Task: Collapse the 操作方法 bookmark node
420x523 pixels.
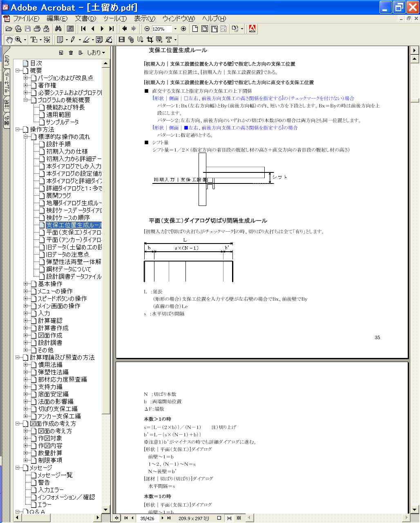Action: click(x=18, y=130)
